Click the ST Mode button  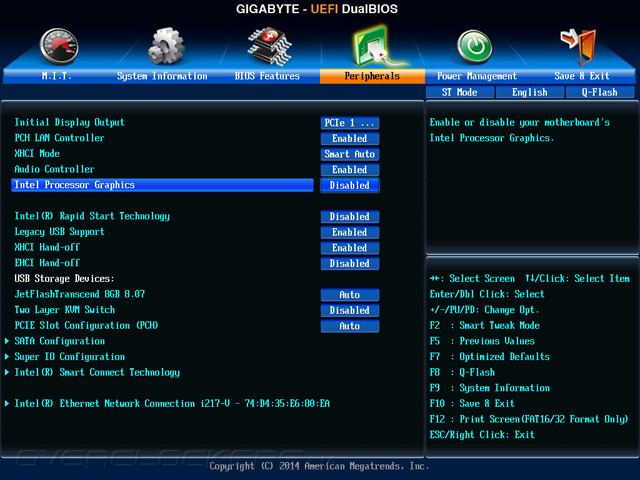(460, 92)
